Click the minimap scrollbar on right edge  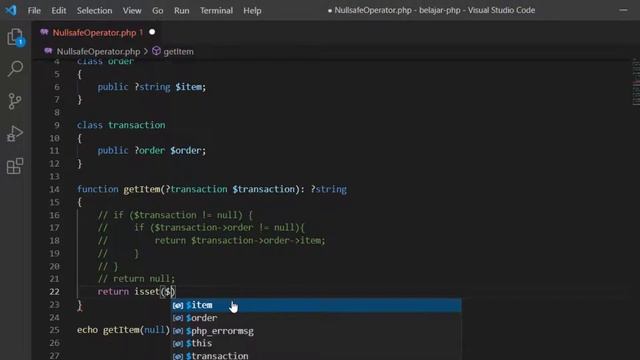click(x=636, y=82)
